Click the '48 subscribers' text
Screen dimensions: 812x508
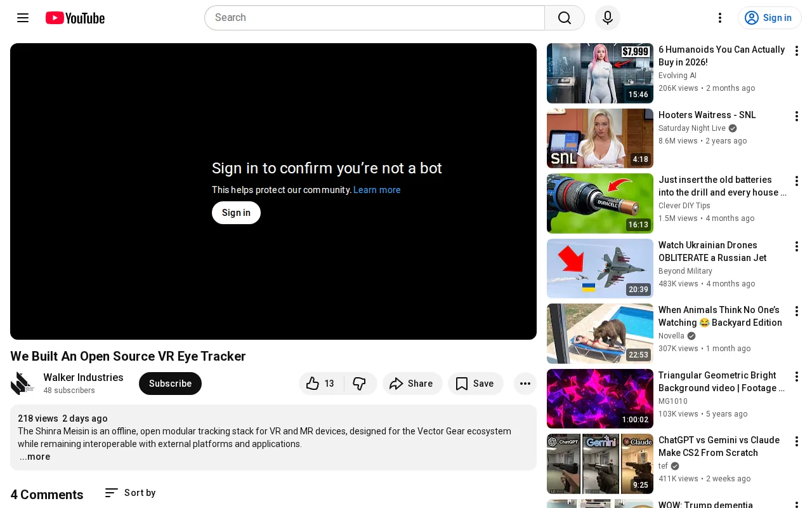point(69,391)
